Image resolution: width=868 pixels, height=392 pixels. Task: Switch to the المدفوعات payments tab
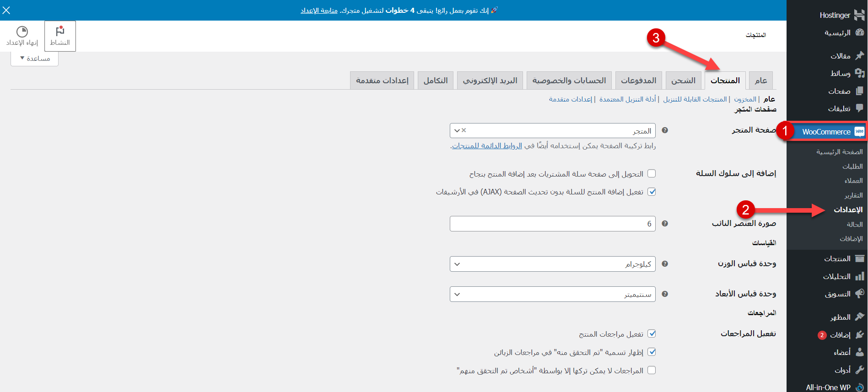(x=638, y=81)
